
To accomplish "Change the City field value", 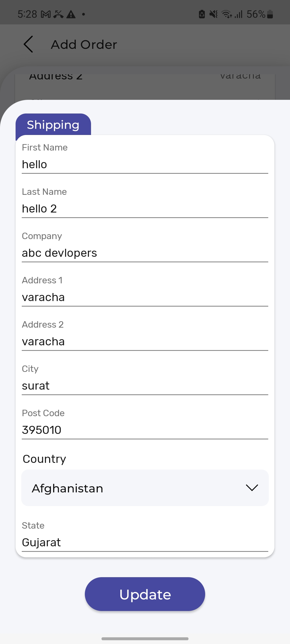I will tap(145, 386).
